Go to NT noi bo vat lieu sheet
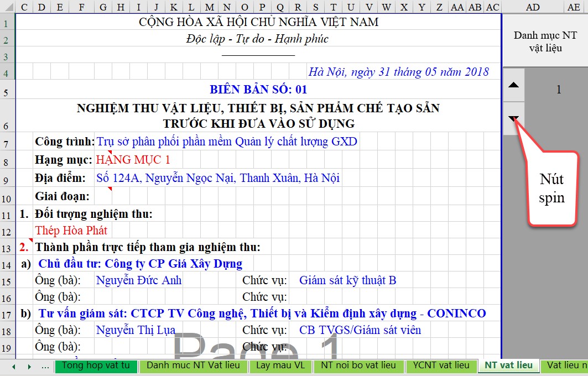 coord(358,365)
